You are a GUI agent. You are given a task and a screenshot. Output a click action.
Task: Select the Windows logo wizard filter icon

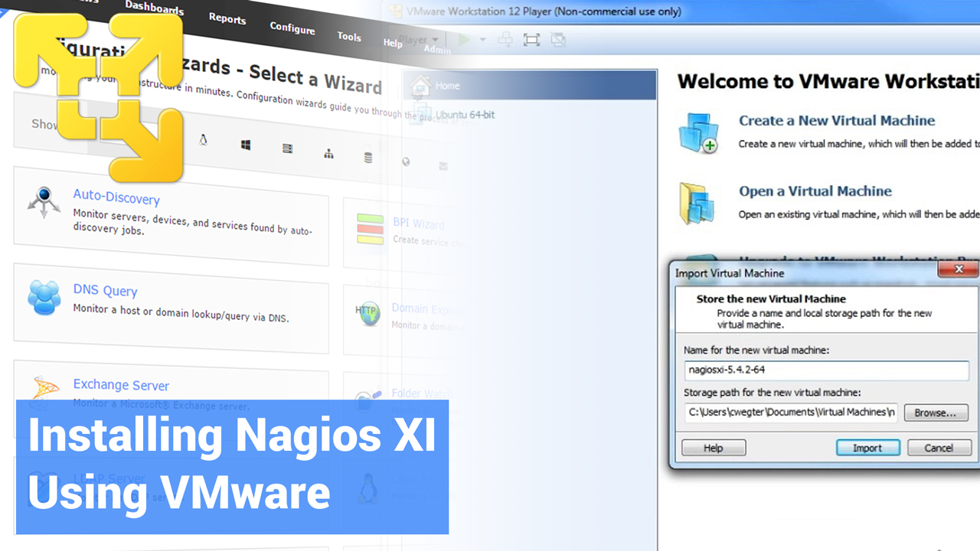click(245, 145)
